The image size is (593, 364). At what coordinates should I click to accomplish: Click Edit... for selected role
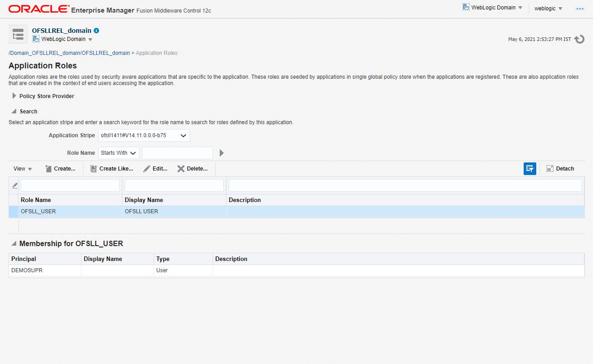pos(155,169)
